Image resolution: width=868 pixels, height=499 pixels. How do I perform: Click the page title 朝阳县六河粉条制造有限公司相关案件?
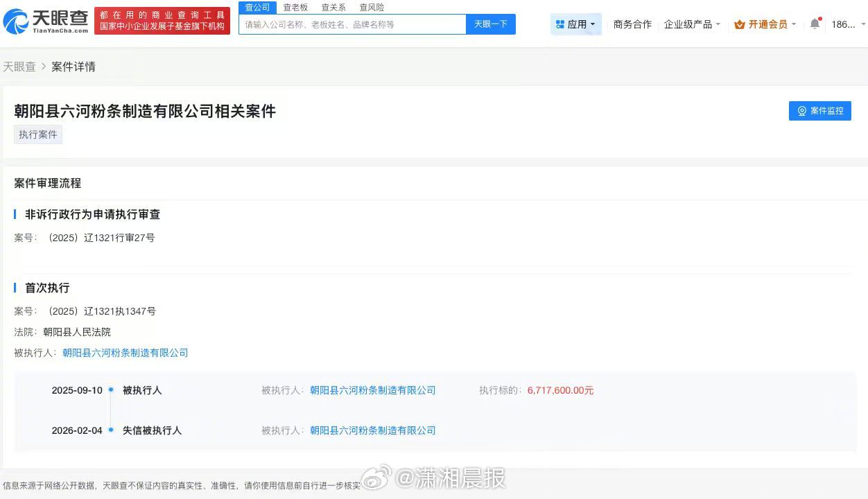coord(145,111)
